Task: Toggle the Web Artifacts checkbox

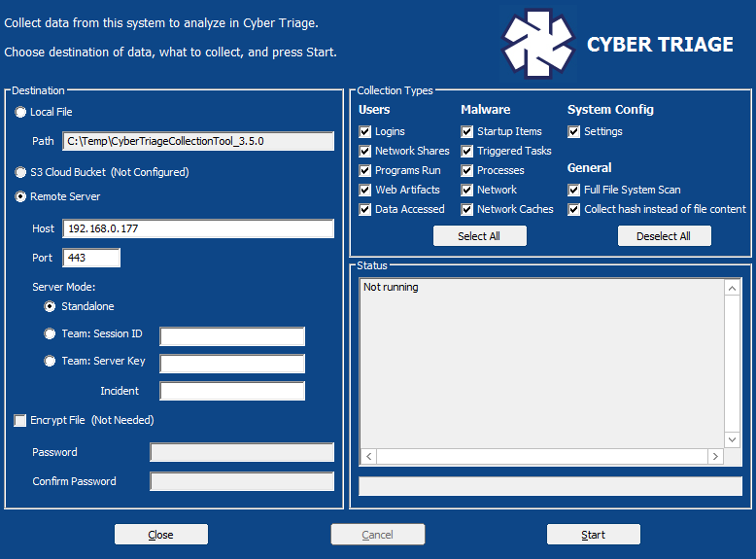Action: (x=365, y=191)
